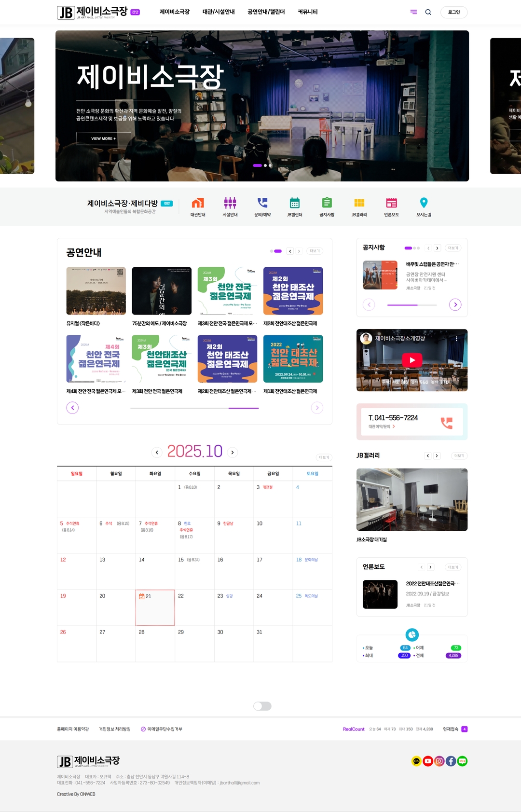
Task: Click VIEW MORE + on hero banner
Action: 104,138
